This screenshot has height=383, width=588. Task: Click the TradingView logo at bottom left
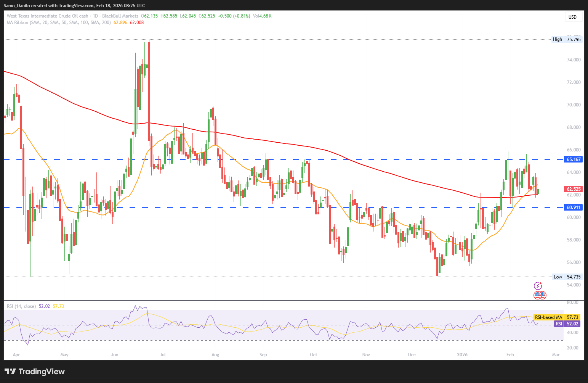pos(35,372)
